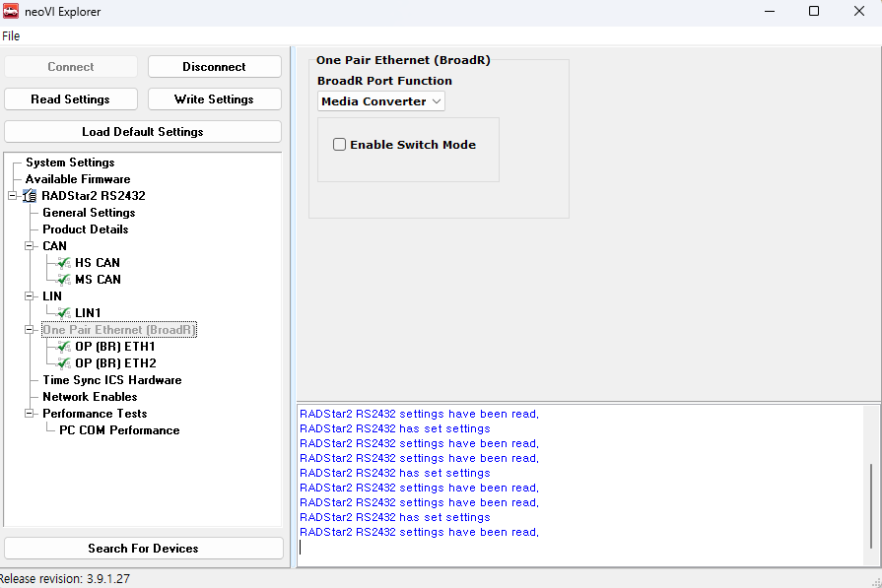Click the Read Settings button
Viewport: 882px width, 588px height.
pos(70,98)
